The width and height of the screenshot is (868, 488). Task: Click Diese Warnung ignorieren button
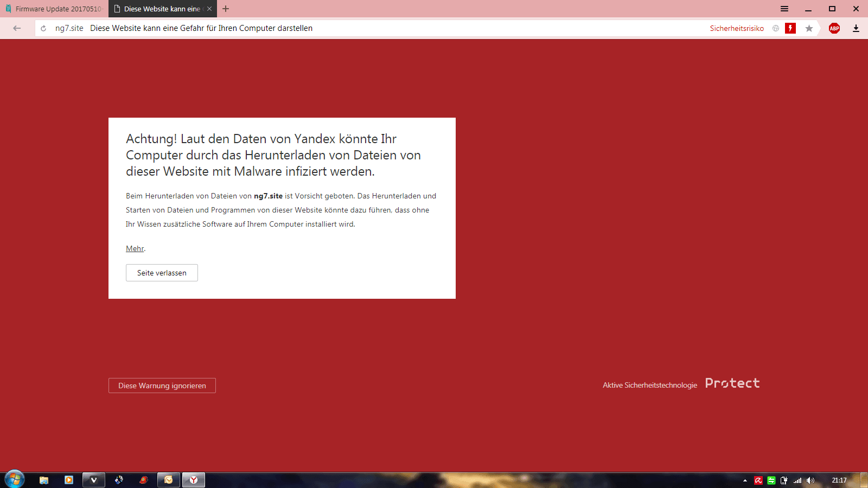click(162, 386)
